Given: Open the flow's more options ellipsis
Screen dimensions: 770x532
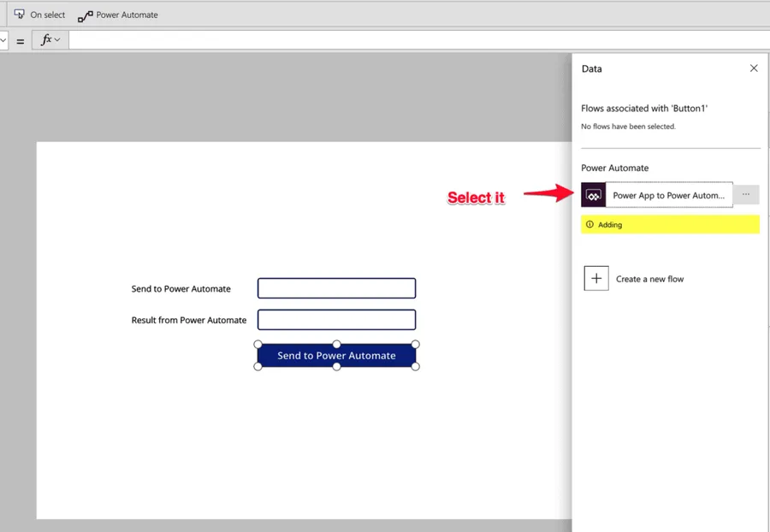Looking at the screenshot, I should pos(746,195).
